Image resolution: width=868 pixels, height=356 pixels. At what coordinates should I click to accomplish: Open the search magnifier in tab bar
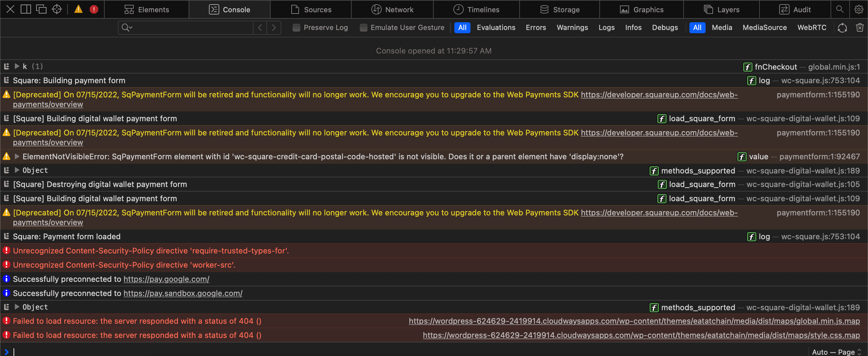click(840, 9)
